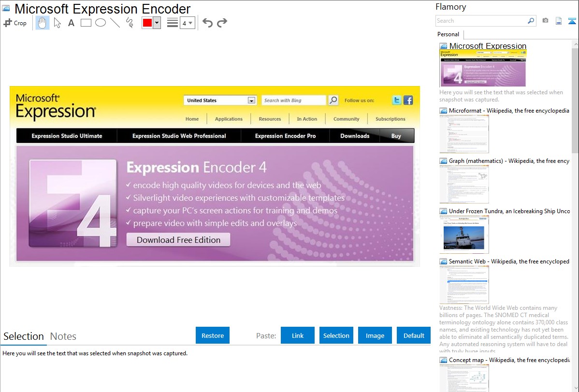This screenshot has width=579, height=392.
Task: Click the camera capture snapshot icon
Action: tap(545, 21)
